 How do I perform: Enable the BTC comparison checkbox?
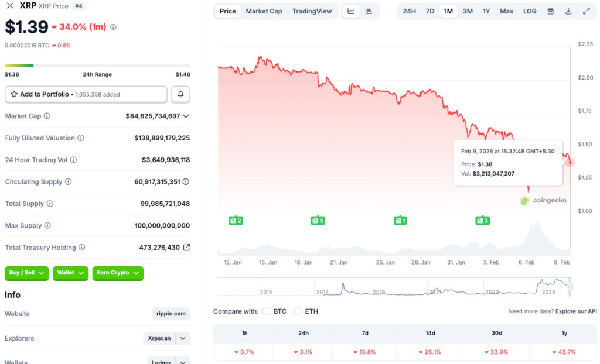point(267,311)
